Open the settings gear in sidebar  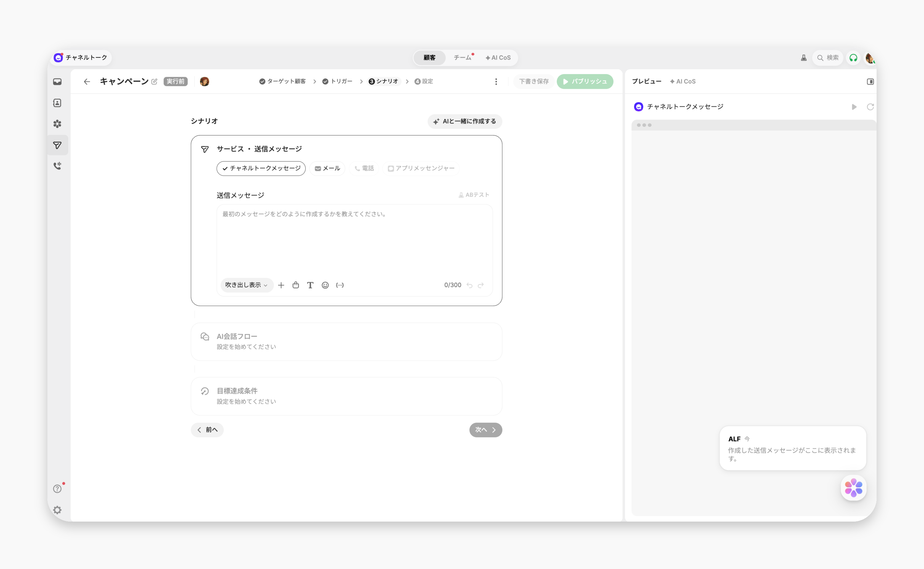tap(57, 510)
